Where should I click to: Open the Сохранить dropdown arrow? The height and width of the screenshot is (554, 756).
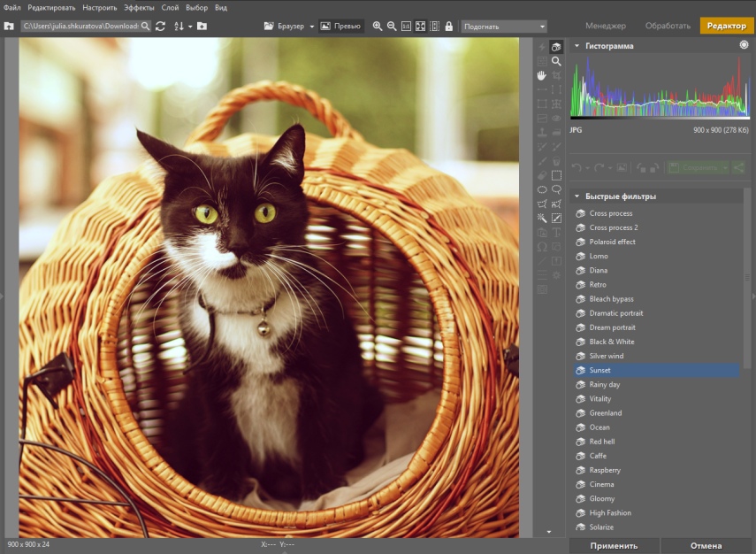coord(725,168)
